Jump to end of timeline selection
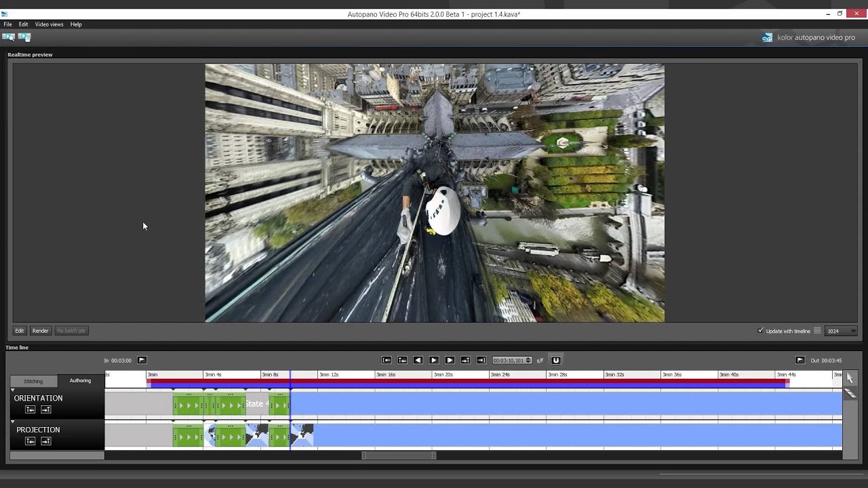This screenshot has height=488, width=868. [481, 360]
